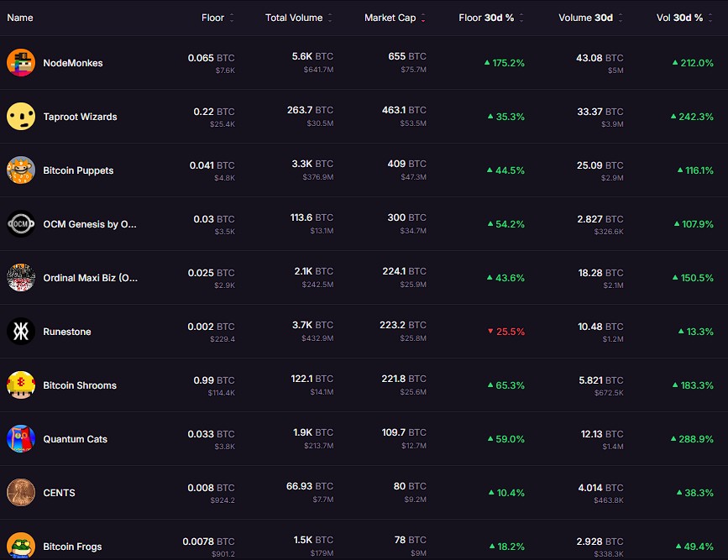Open the Bitcoin Shrooms collection link

[80, 385]
